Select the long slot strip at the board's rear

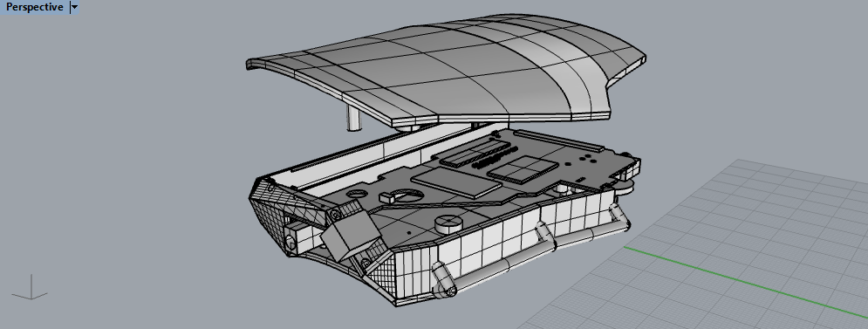pyautogui.click(x=559, y=140)
